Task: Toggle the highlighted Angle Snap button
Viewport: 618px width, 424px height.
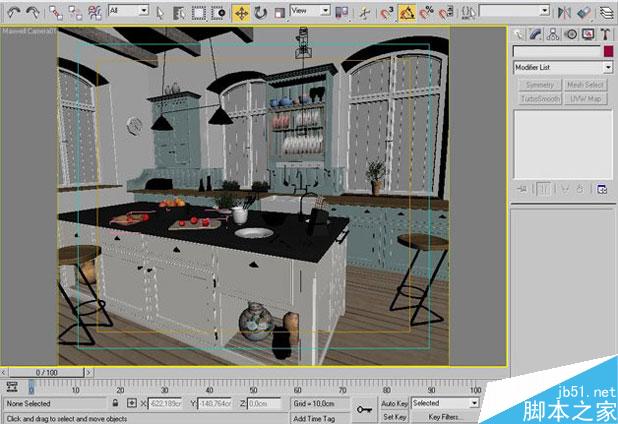Action: (407, 13)
